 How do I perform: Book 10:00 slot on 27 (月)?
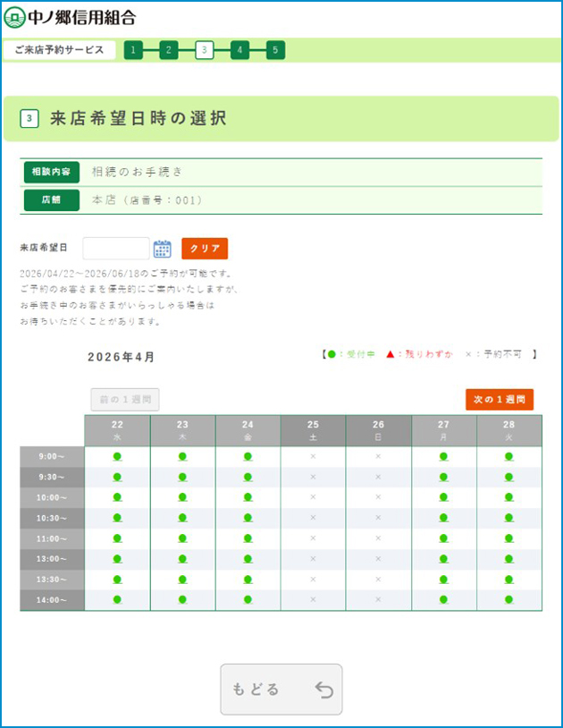click(x=444, y=497)
